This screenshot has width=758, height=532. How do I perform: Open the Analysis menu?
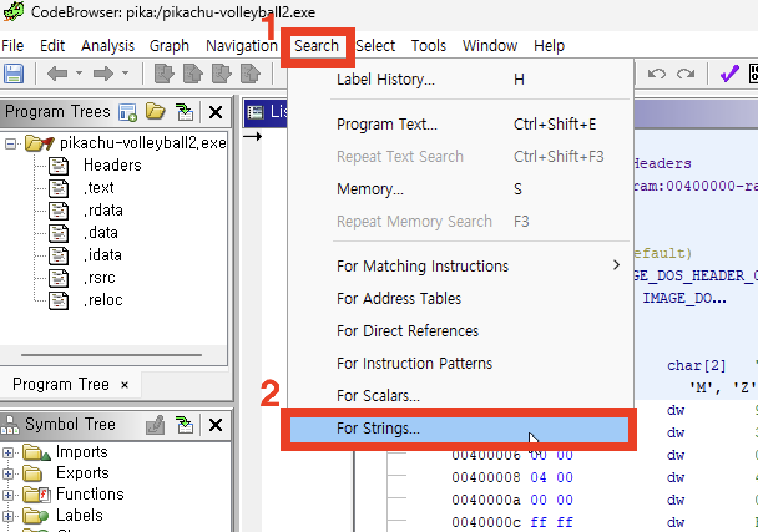click(108, 45)
